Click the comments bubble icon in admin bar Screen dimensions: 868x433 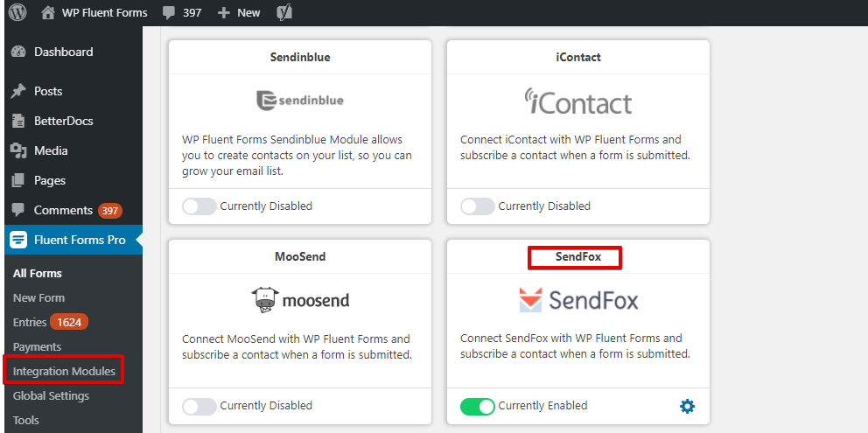(170, 12)
